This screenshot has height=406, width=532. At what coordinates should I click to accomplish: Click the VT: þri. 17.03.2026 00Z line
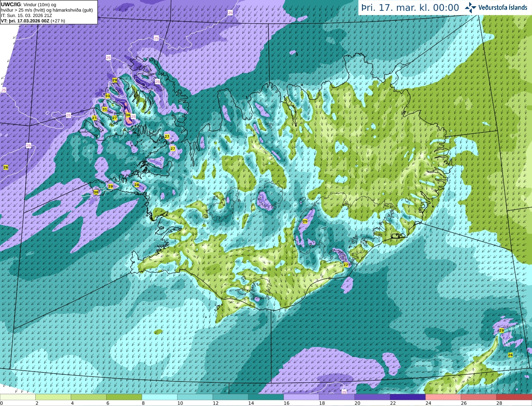click(x=33, y=21)
